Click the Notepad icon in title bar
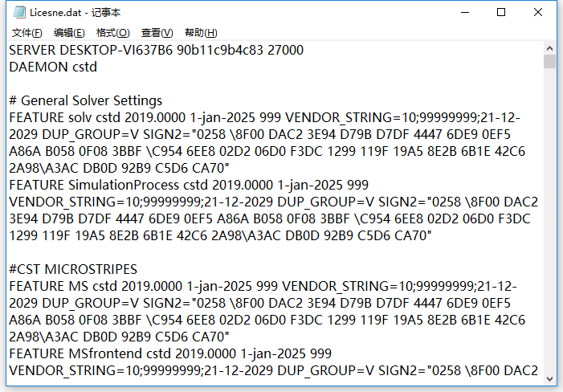563x392 pixels. [19, 12]
